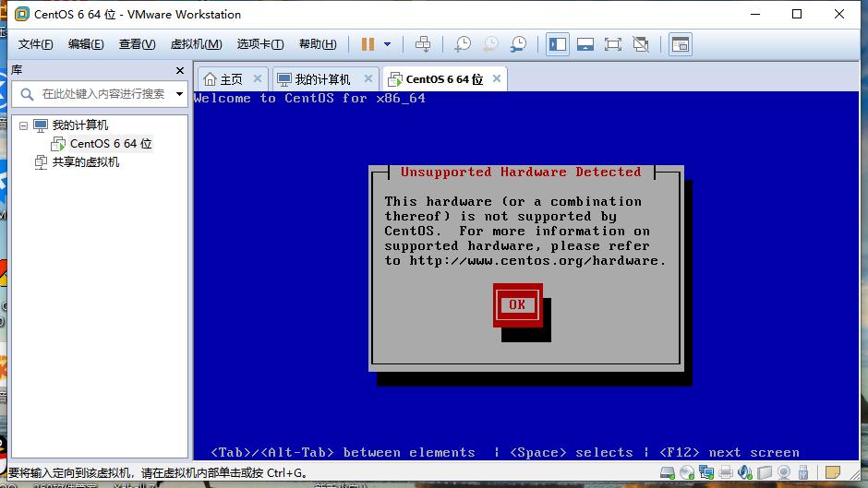Toggle the console view button
The image size is (868, 488).
coord(681,44)
